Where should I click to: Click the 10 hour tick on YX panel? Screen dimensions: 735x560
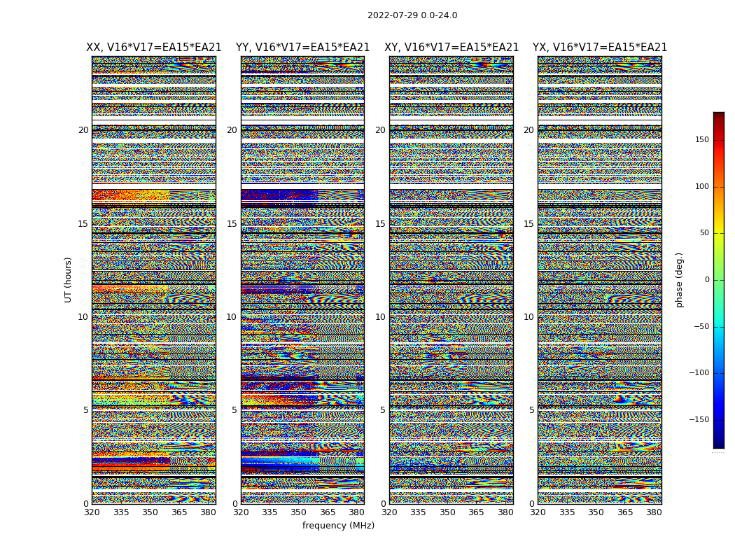point(528,317)
